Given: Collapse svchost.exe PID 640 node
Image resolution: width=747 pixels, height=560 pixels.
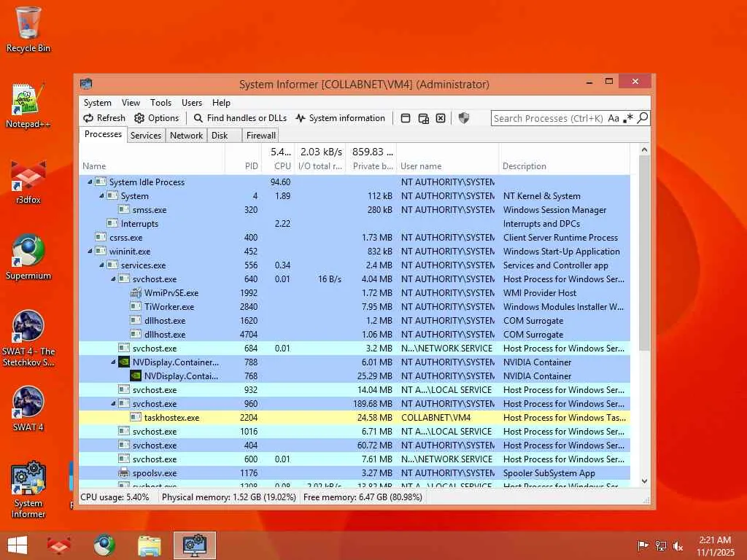Looking at the screenshot, I should (x=113, y=279).
